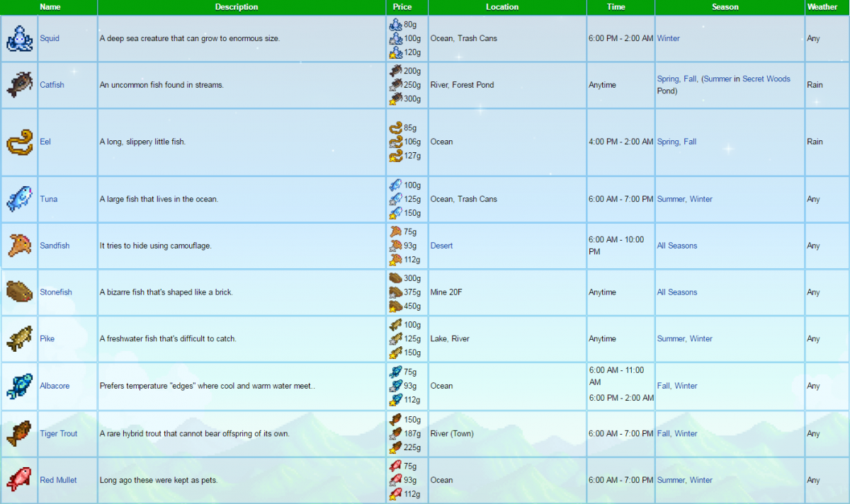Viewport: 850px width, 504px height.
Task: Click the Tuna fish sprite
Action: tap(19, 199)
